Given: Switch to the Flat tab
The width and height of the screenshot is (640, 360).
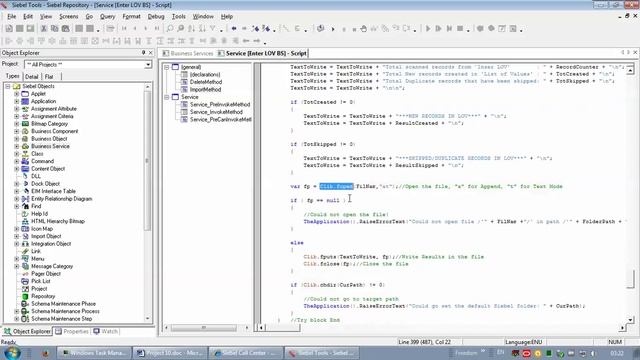Looking at the screenshot, I should click(x=49, y=77).
